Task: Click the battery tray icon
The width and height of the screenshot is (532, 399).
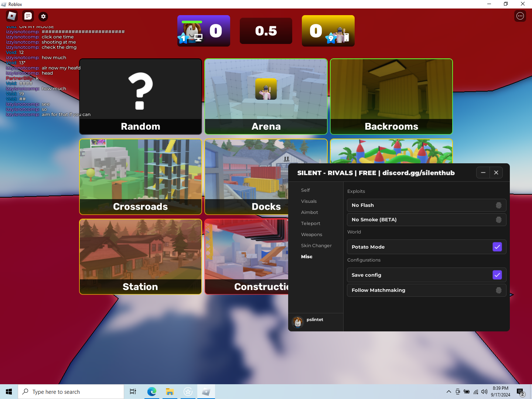Action: [x=467, y=392]
